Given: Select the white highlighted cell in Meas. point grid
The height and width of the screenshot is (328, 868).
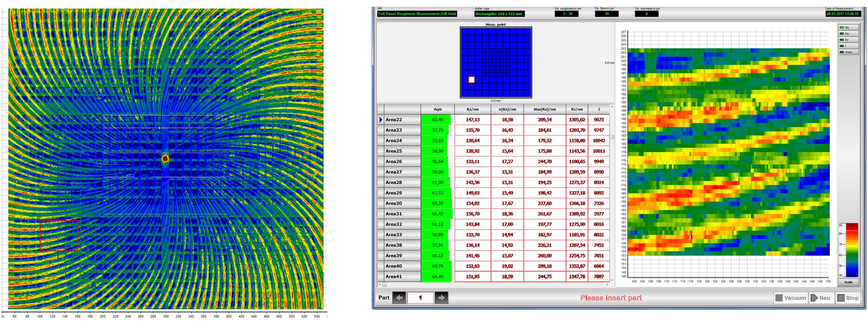Looking at the screenshot, I should point(471,80).
